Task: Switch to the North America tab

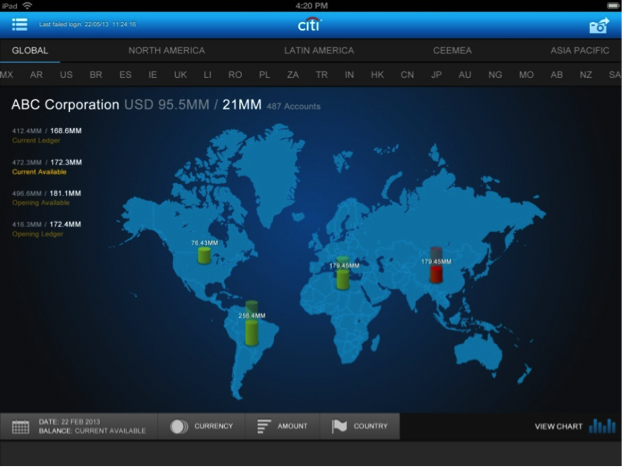Action: (166, 50)
